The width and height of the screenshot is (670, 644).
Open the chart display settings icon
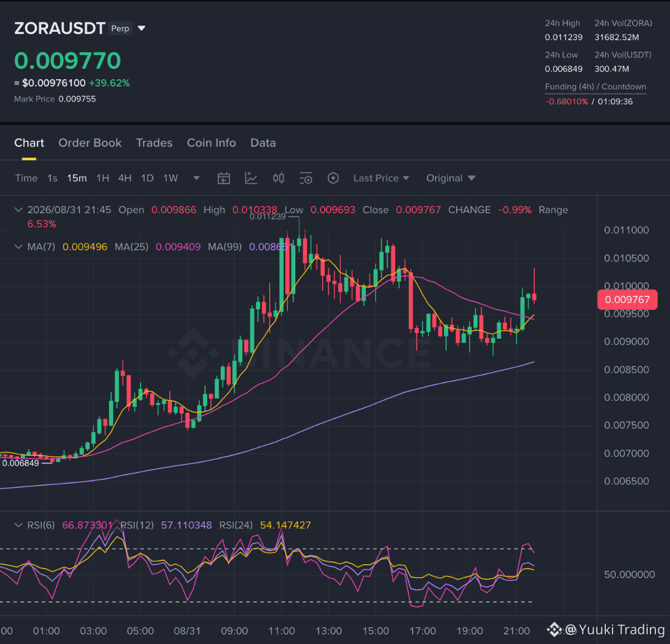coord(306,178)
